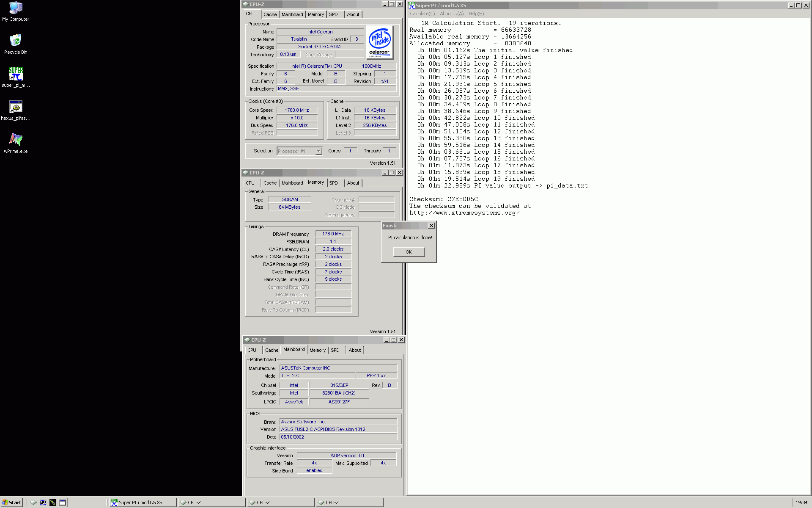812x508 pixels.
Task: Switch to first CPU-Z taskbar button
Action: [211, 502]
